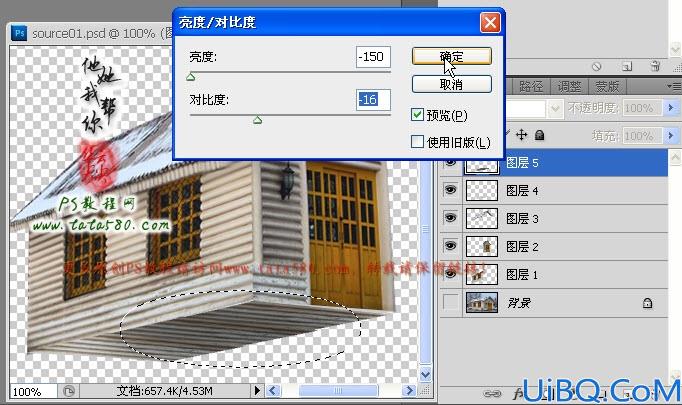Click the link layers chain icon
The width and height of the screenshot is (682, 405).
[492, 394]
